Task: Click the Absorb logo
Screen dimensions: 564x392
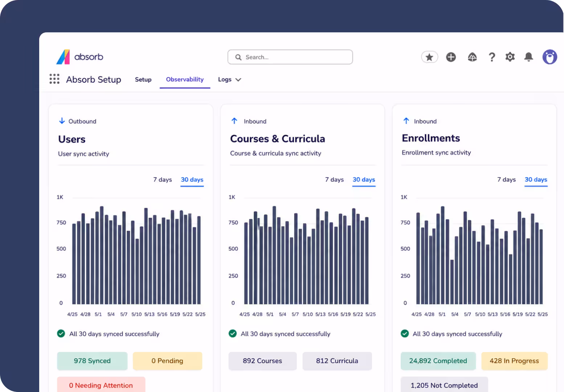Action: 80,57
